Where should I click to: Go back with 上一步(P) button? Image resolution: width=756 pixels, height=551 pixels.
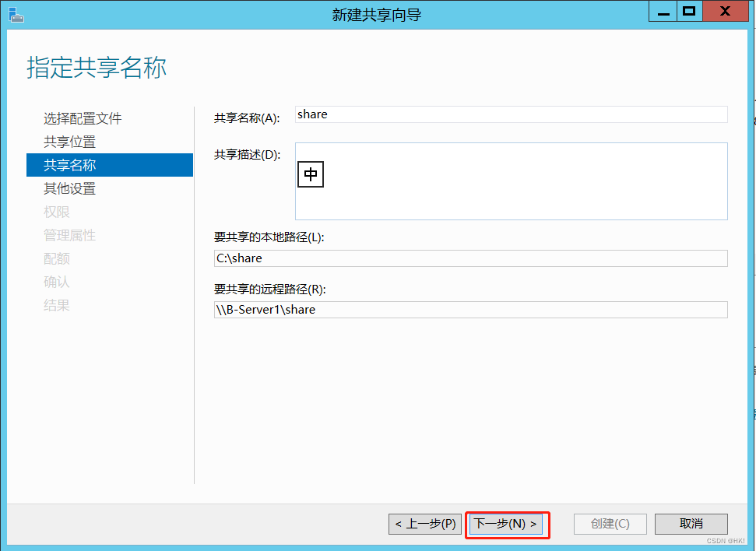click(425, 524)
